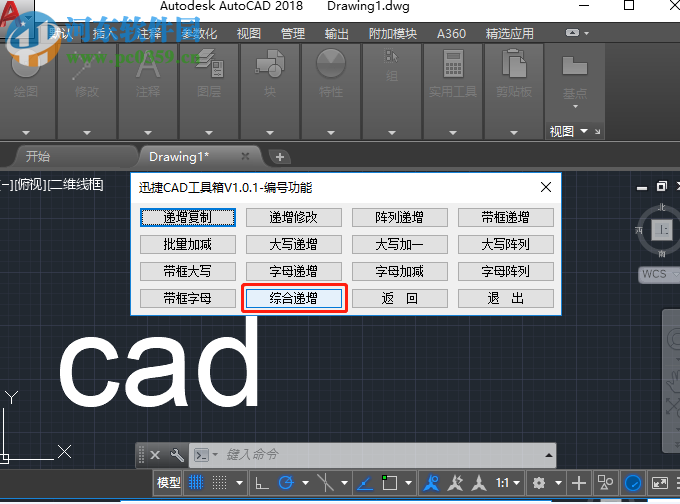680x504 pixels.
Task: Select the 阵列递增 button
Action: [399, 217]
